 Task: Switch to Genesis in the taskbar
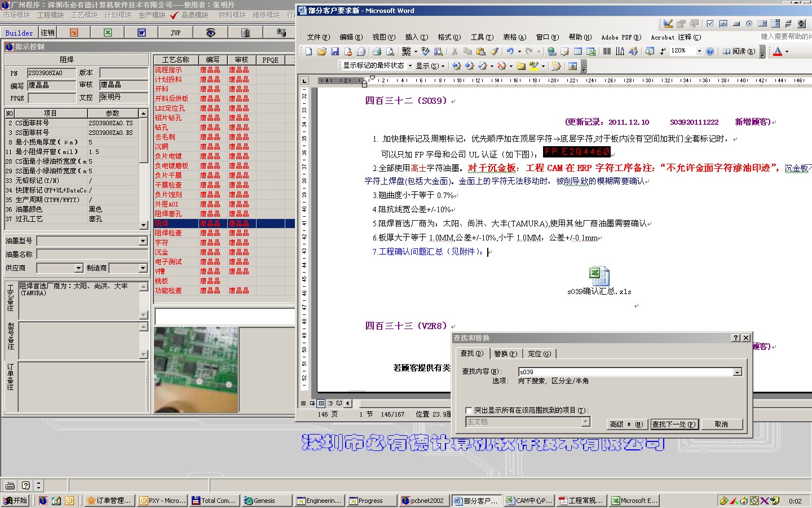point(267,501)
